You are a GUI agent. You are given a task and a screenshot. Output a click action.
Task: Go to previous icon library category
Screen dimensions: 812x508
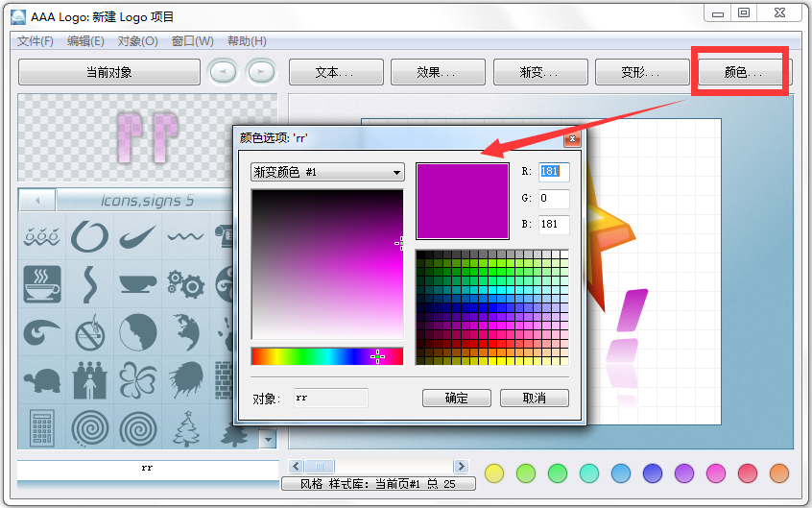point(36,201)
